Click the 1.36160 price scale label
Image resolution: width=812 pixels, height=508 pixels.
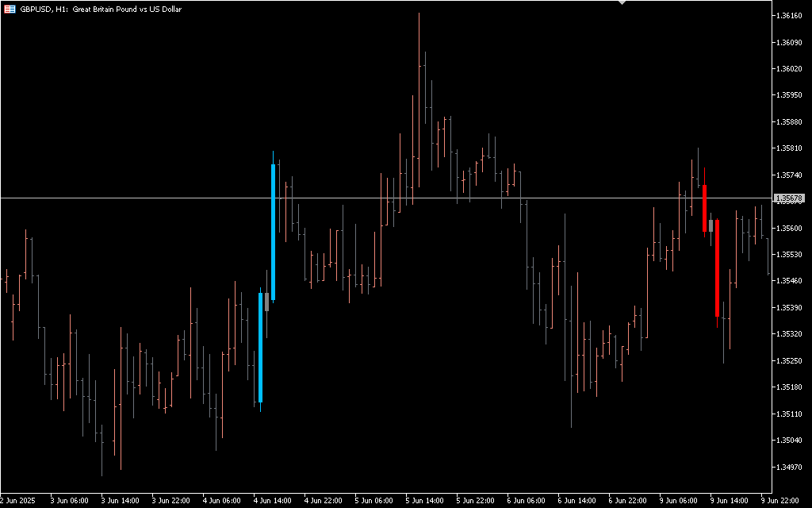coord(789,15)
